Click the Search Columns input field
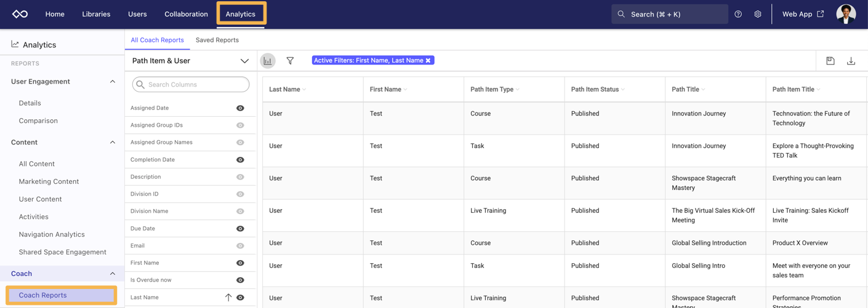 point(191,84)
